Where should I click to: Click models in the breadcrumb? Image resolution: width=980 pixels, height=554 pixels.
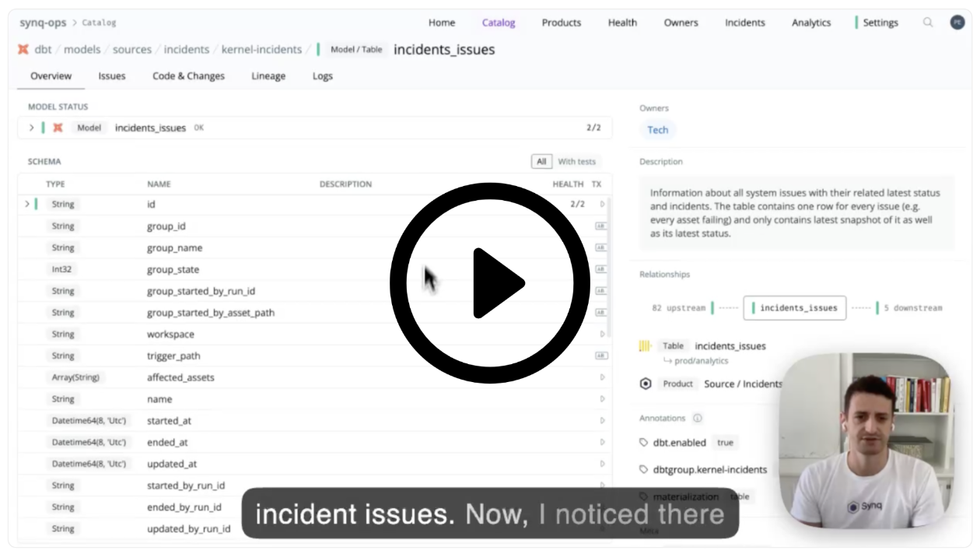tap(82, 49)
